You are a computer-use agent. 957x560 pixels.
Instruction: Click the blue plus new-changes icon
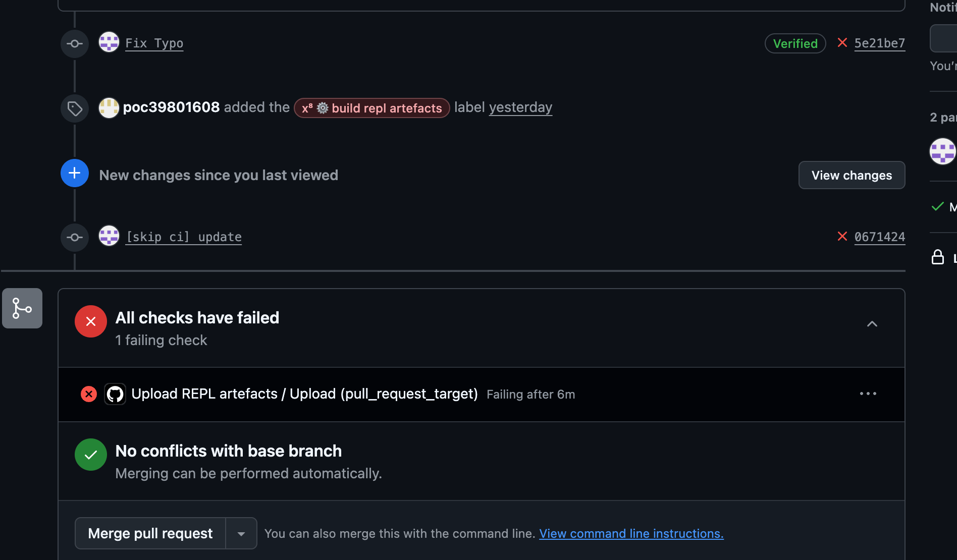(75, 173)
